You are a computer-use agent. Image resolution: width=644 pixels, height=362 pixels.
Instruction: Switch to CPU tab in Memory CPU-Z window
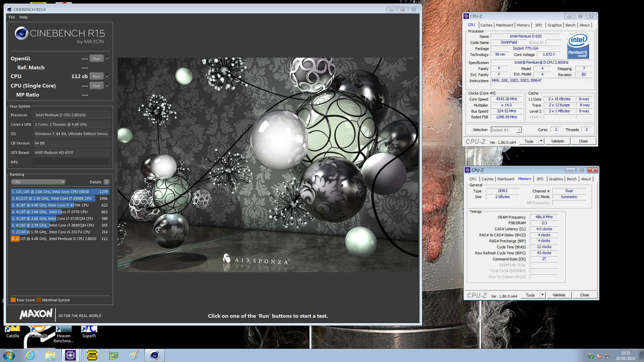[x=473, y=179]
